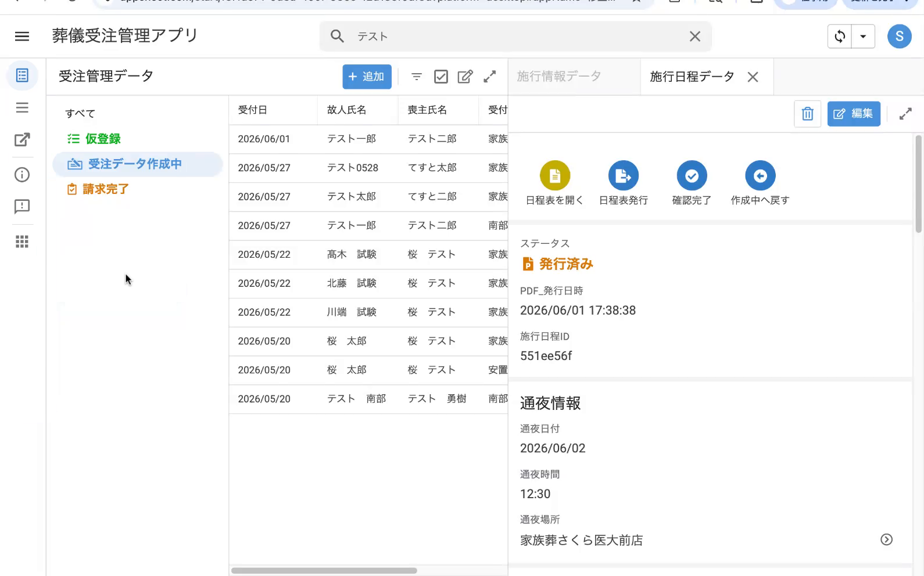924x576 pixels.
Task: Open the row for 北藤 試験
Action: pyautogui.click(x=368, y=283)
